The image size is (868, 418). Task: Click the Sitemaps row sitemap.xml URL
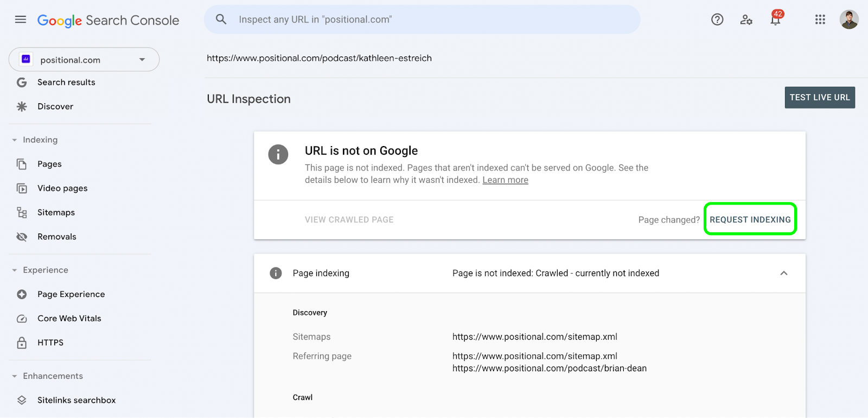535,337
